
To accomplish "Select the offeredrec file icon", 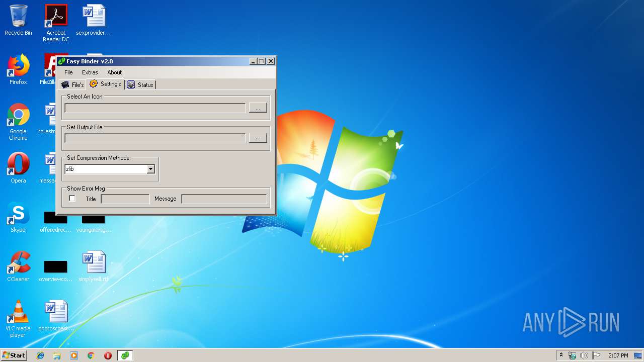I will [x=56, y=222].
